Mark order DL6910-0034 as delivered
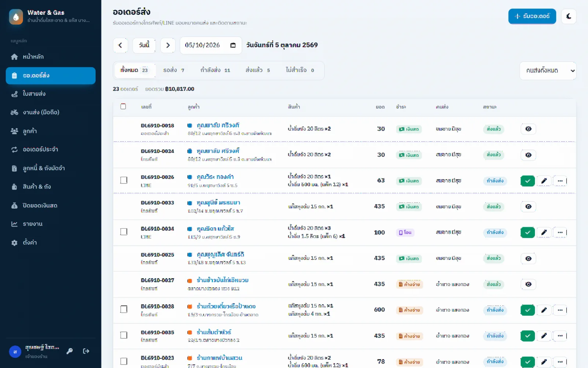The height and width of the screenshot is (368, 588). [x=527, y=233]
